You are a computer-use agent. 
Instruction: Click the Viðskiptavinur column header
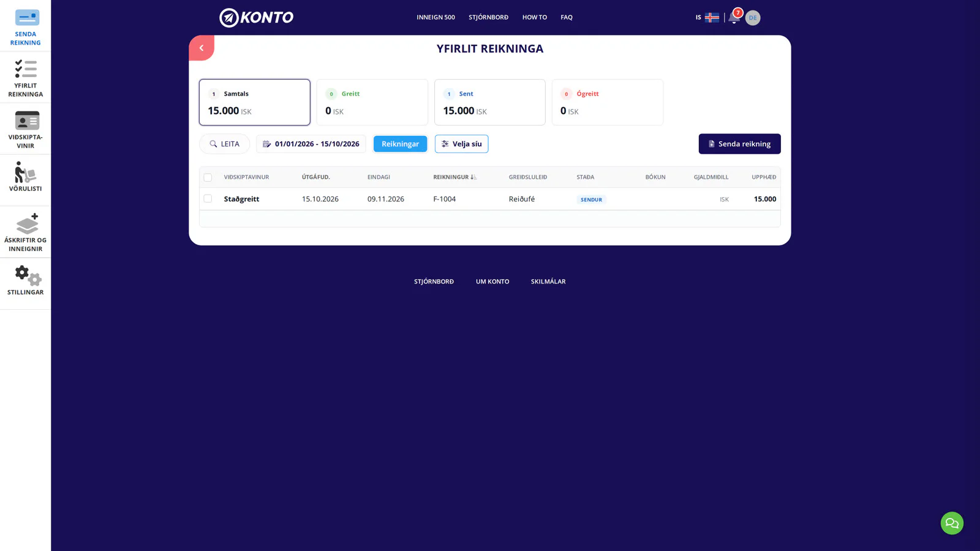246,177
